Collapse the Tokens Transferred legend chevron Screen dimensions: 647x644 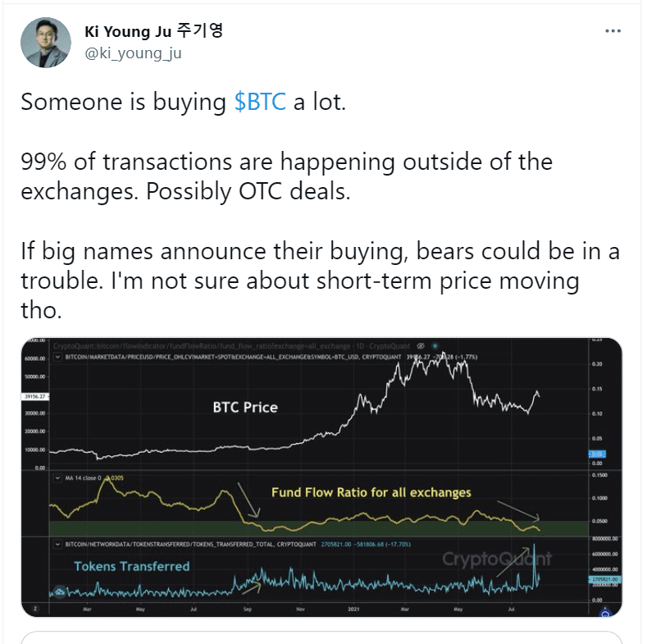tap(56, 544)
